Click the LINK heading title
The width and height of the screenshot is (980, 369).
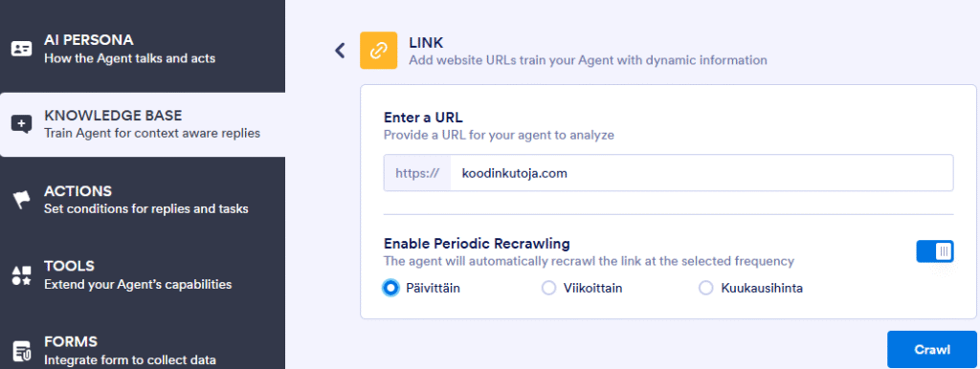[x=426, y=42]
